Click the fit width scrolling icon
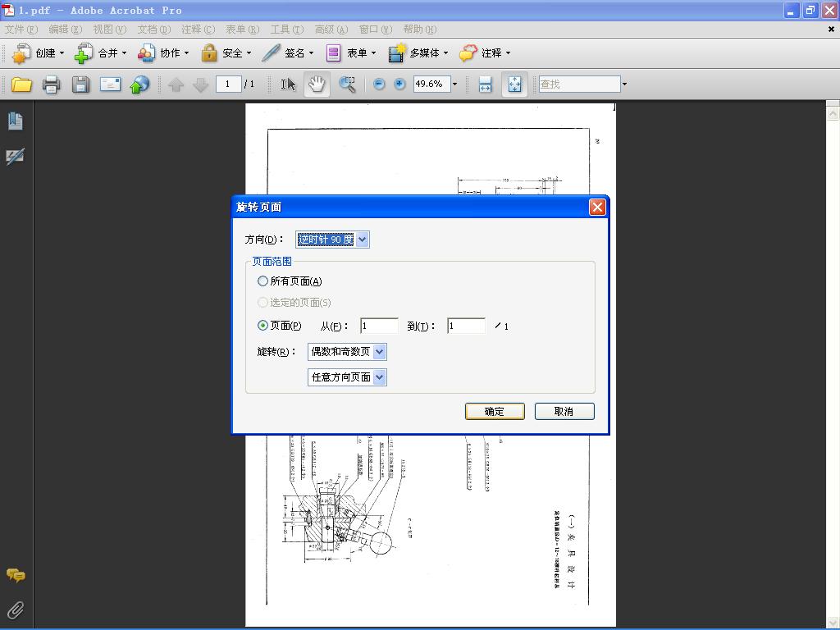Screen dimensions: 840x630 tap(485, 84)
